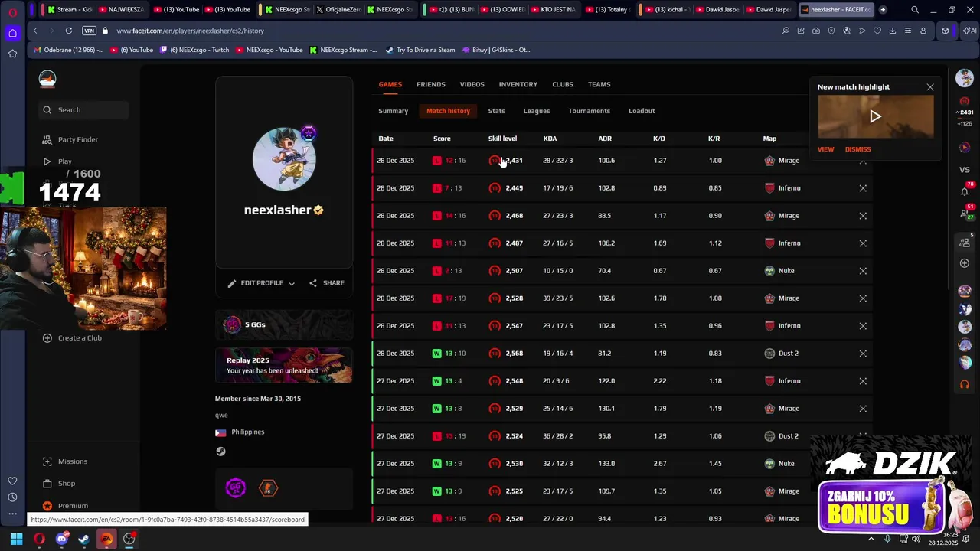
Task: Close the New match highlight popup with the X
Action: [x=930, y=87]
